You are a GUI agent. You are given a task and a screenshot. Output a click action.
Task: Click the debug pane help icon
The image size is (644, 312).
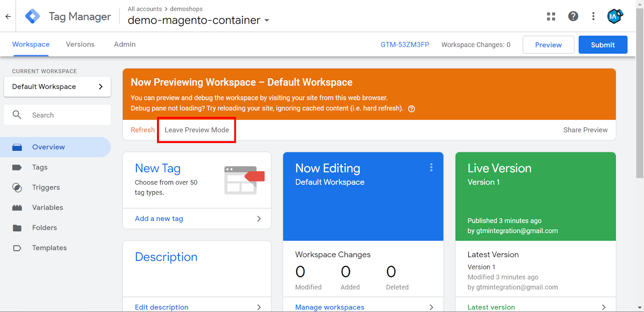pos(411,109)
